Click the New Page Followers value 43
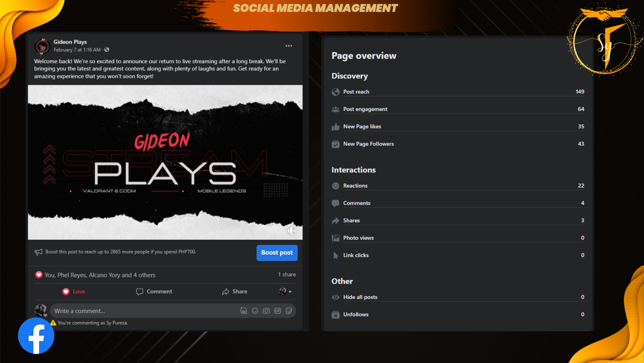The height and width of the screenshot is (363, 644). [581, 144]
